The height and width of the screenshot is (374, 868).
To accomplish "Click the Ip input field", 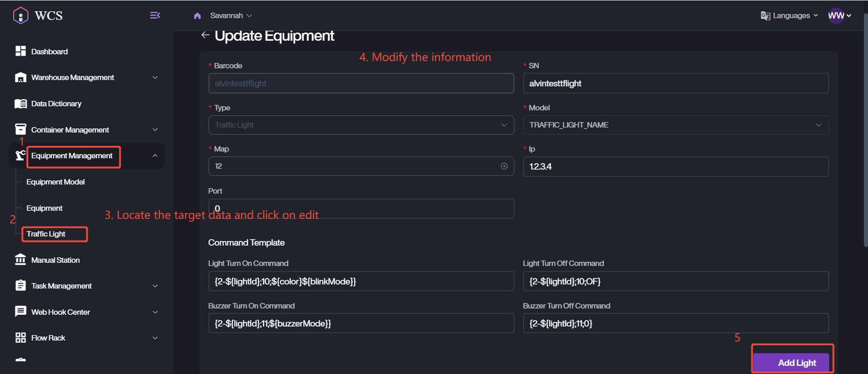I will (675, 166).
